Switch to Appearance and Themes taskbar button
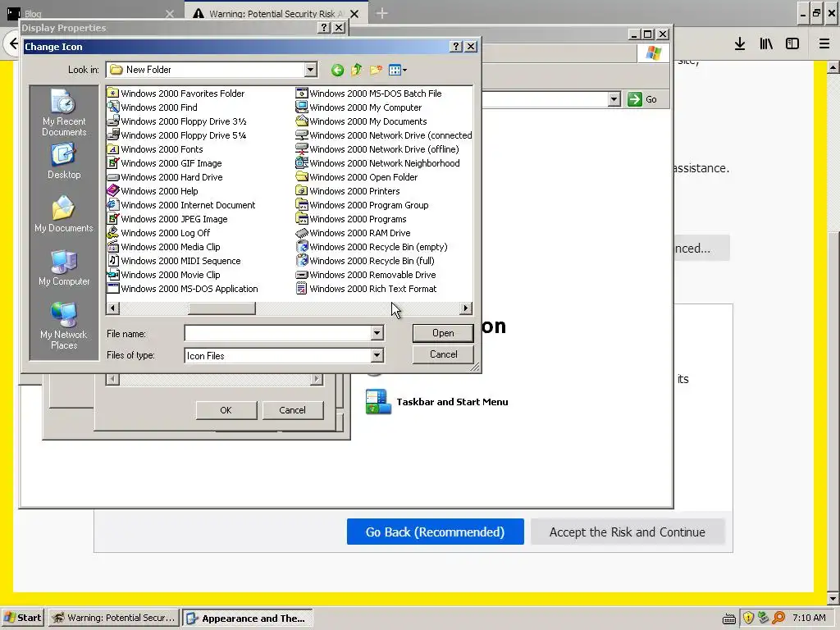 point(247,618)
